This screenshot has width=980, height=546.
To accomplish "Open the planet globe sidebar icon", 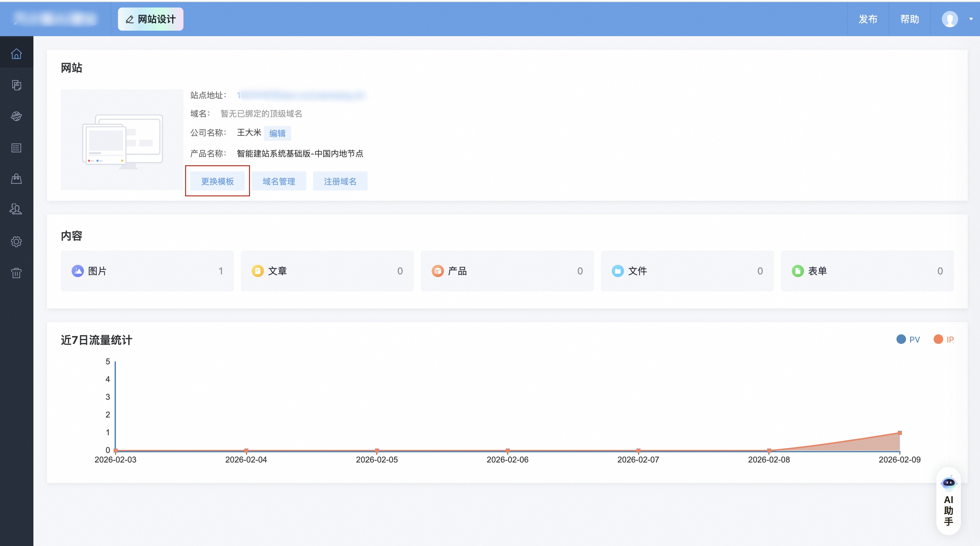I will 16,116.
